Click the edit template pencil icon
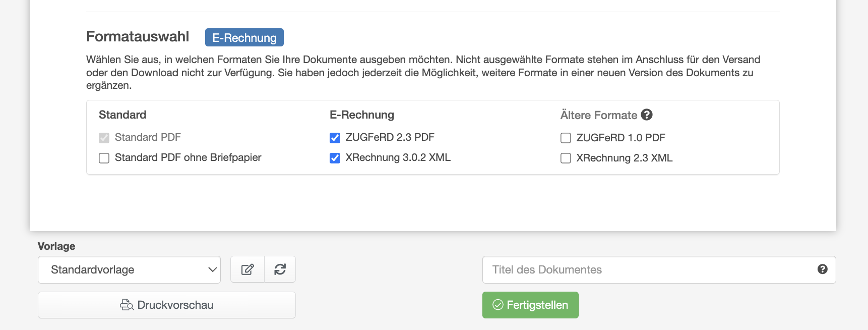Image resolution: width=868 pixels, height=330 pixels. coord(247,269)
